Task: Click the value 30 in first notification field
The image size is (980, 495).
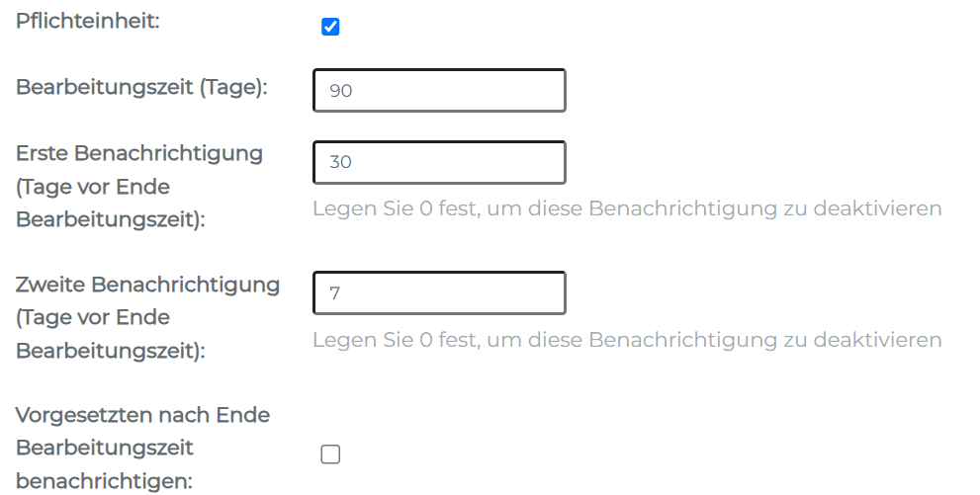Action: [x=340, y=162]
